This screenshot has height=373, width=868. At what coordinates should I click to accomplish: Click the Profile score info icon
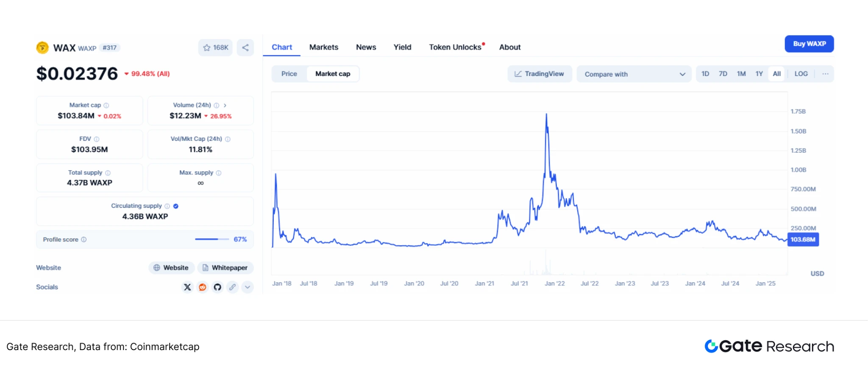click(84, 239)
